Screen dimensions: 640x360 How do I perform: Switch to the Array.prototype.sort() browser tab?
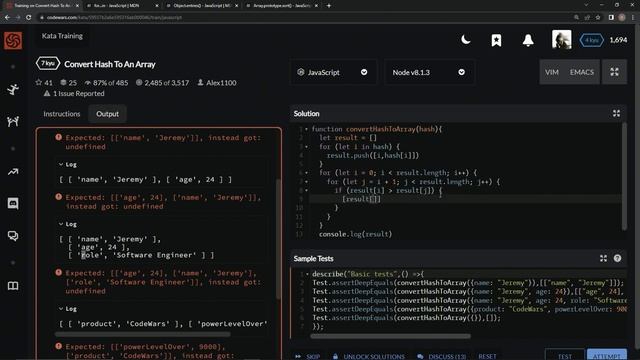click(x=283, y=6)
